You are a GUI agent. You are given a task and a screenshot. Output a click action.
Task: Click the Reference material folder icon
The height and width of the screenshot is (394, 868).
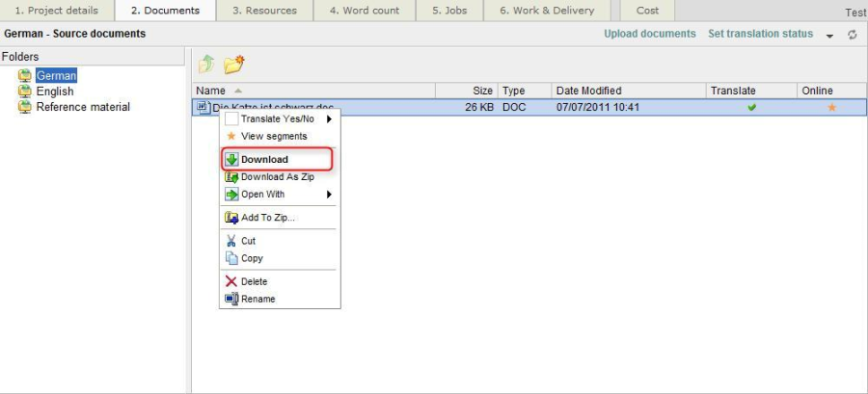tap(25, 107)
